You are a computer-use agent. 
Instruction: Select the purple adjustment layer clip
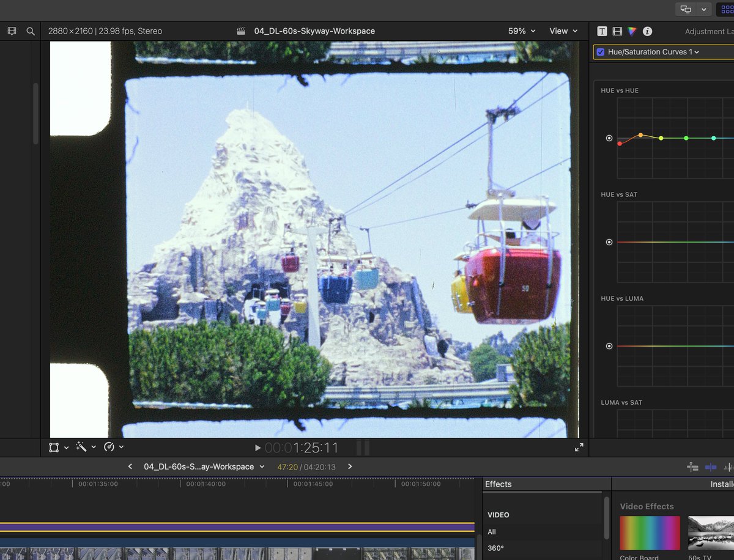click(237, 527)
